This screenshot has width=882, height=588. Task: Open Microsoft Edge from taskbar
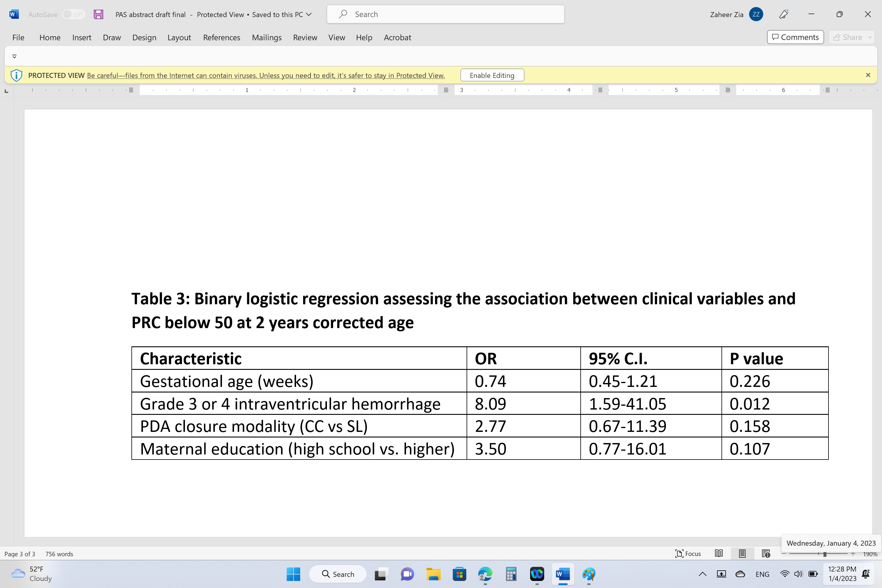(485, 574)
